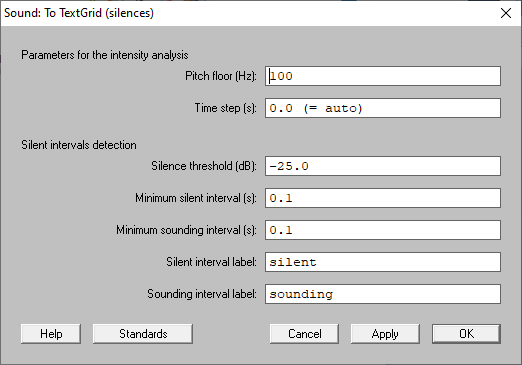The width and height of the screenshot is (522, 365).
Task: Click the 'Parameters for the intensity analysis' heading
Action: click(105, 55)
